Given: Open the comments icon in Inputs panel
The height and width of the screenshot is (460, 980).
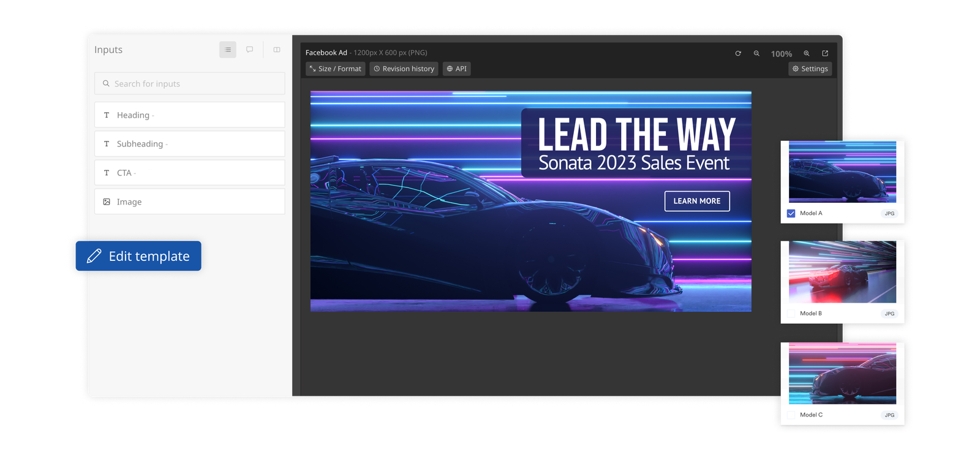Looking at the screenshot, I should pyautogui.click(x=249, y=50).
